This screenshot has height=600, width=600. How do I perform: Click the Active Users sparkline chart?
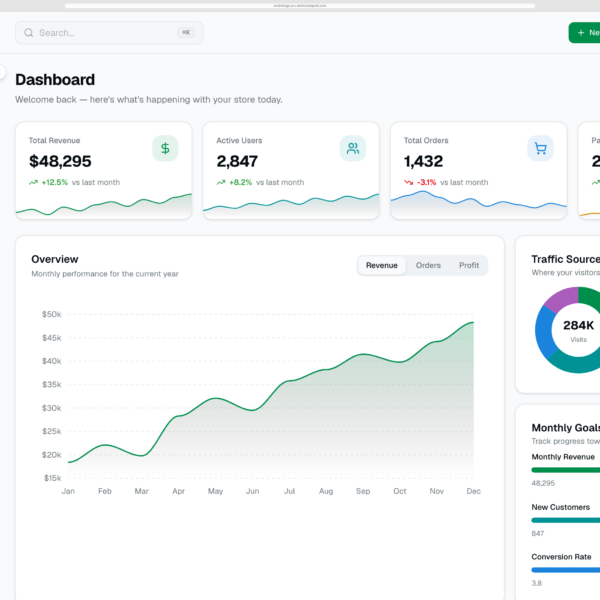291,206
